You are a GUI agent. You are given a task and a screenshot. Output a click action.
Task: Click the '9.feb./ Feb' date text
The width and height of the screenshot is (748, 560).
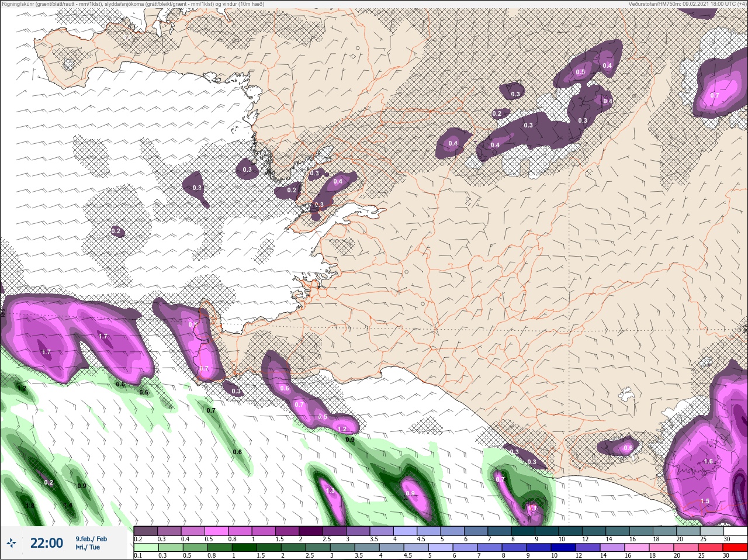pyautogui.click(x=91, y=538)
